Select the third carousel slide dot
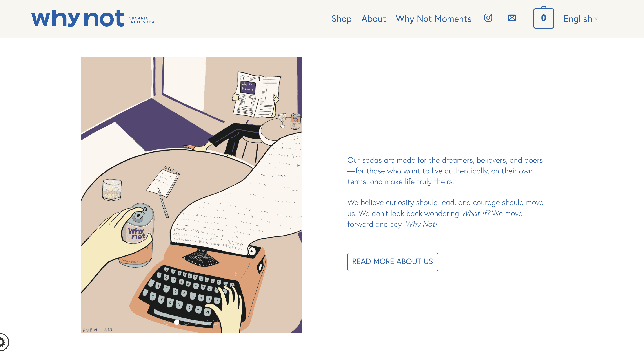 tap(186, 322)
